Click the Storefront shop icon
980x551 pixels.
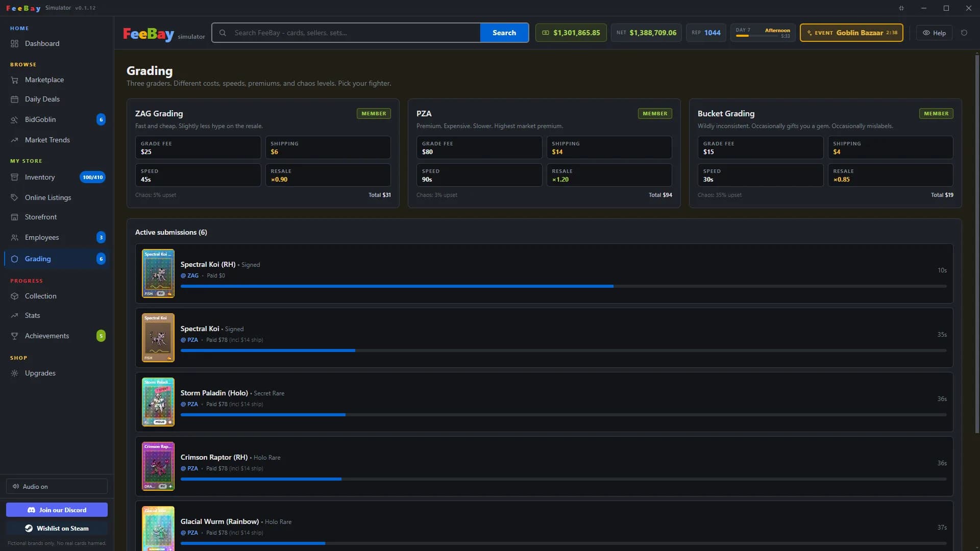tap(14, 217)
